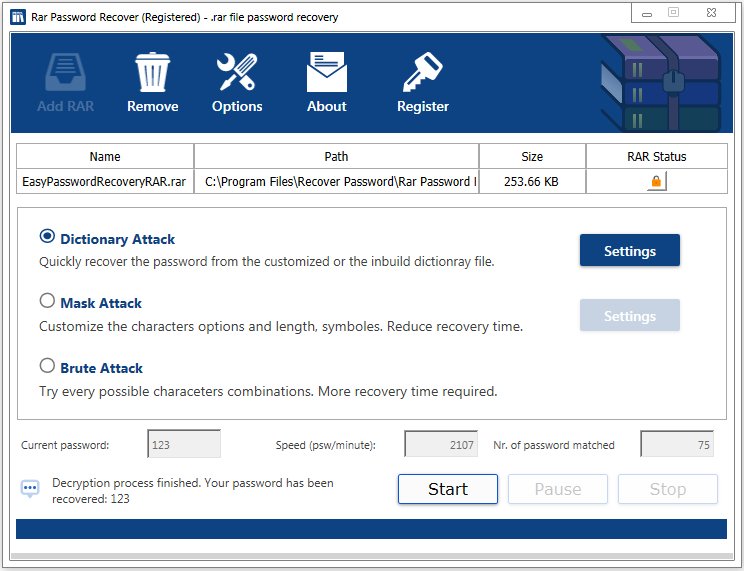
Task: Click the Remove trash can icon
Action: point(152,72)
